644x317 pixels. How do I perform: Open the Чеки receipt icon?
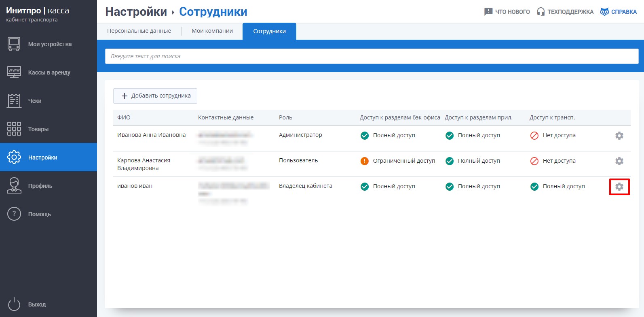pyautogui.click(x=14, y=100)
